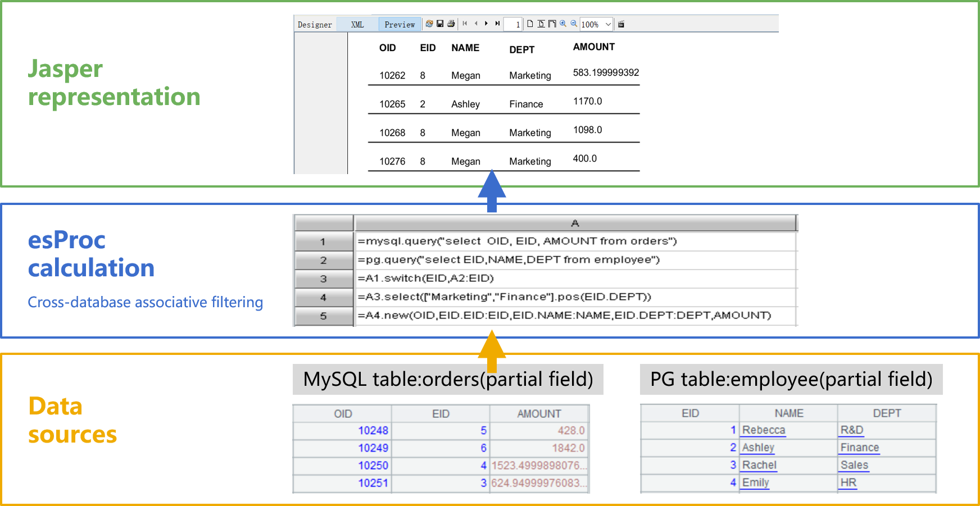Viewport: 980px width, 506px height.
Task: Select row header 1 in the esProc grid
Action: tap(323, 241)
